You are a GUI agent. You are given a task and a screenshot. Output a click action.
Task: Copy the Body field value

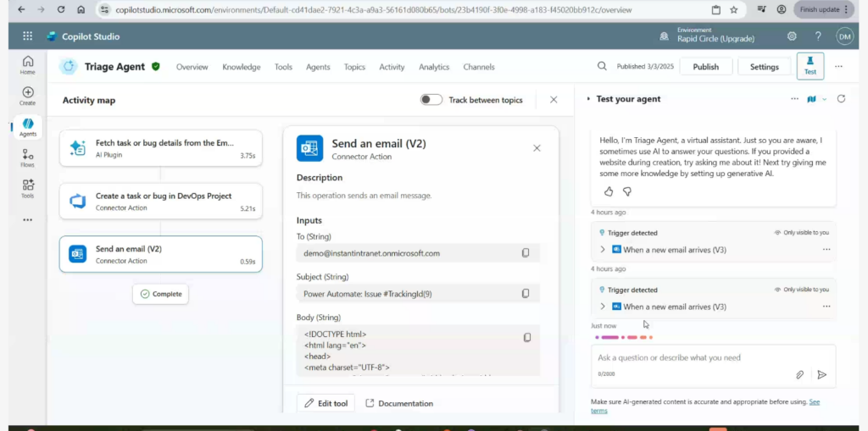coord(527,337)
